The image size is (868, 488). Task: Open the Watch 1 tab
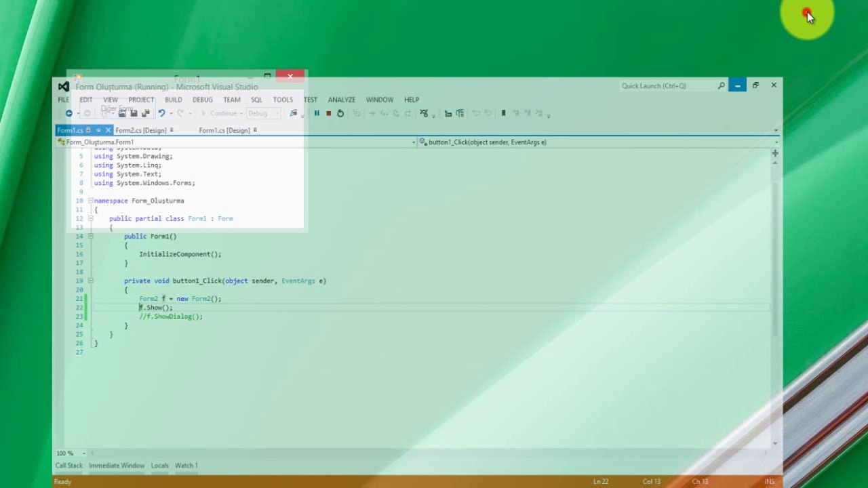tap(186, 466)
